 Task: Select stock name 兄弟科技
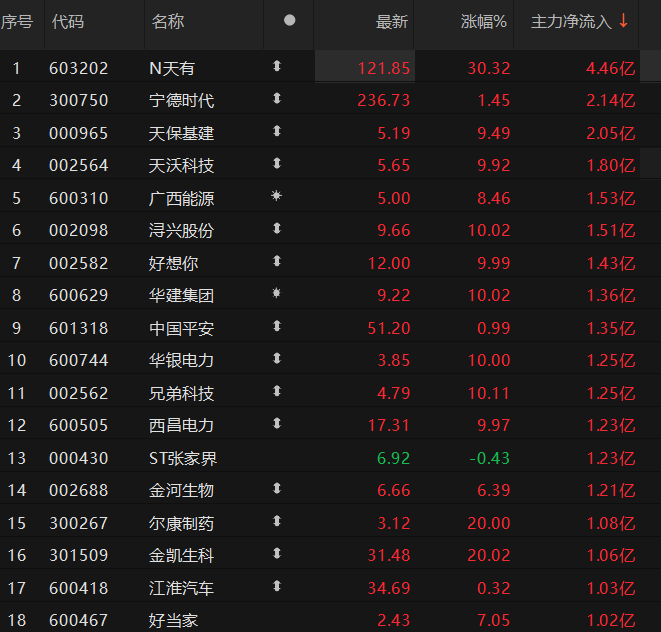[x=181, y=394]
